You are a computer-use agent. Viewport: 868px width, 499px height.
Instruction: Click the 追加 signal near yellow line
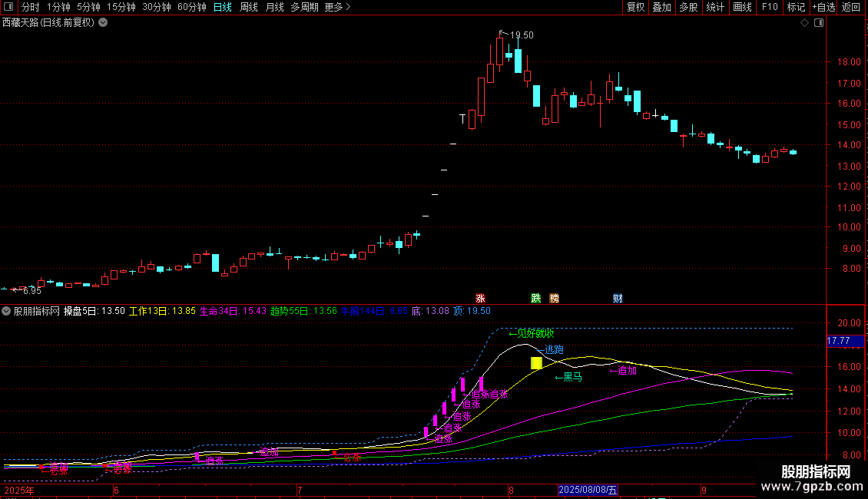click(623, 370)
